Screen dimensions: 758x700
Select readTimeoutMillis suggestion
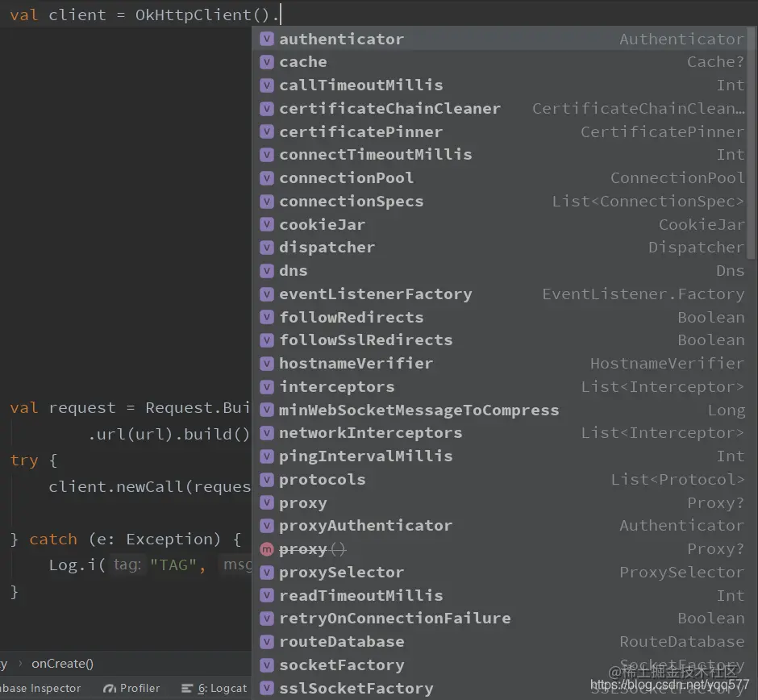pos(499,595)
